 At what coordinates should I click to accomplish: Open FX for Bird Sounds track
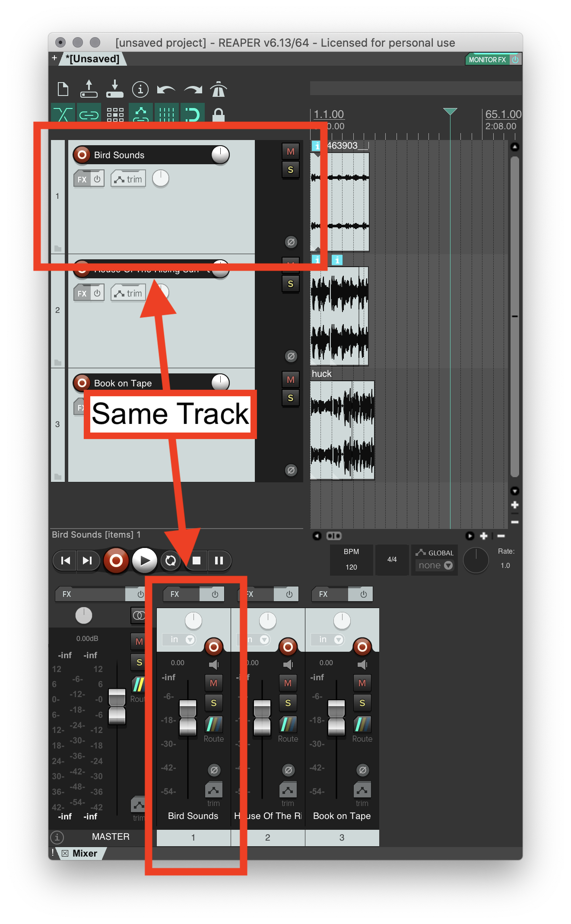coord(82,179)
